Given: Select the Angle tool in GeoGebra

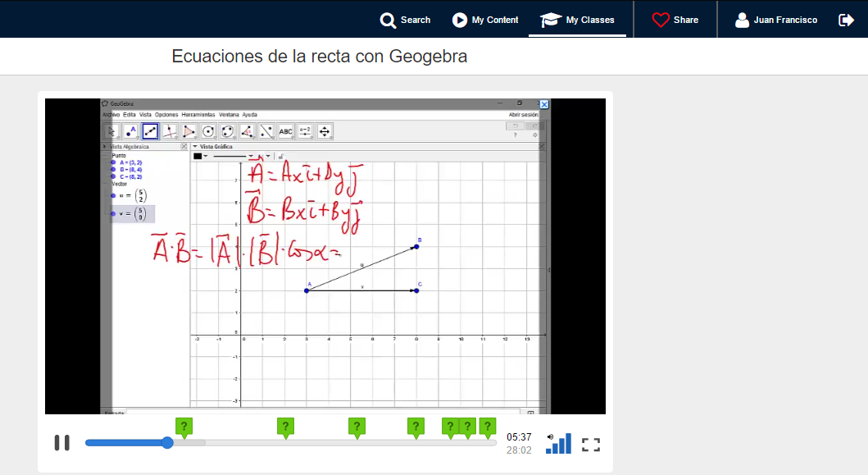Looking at the screenshot, I should click(x=247, y=131).
